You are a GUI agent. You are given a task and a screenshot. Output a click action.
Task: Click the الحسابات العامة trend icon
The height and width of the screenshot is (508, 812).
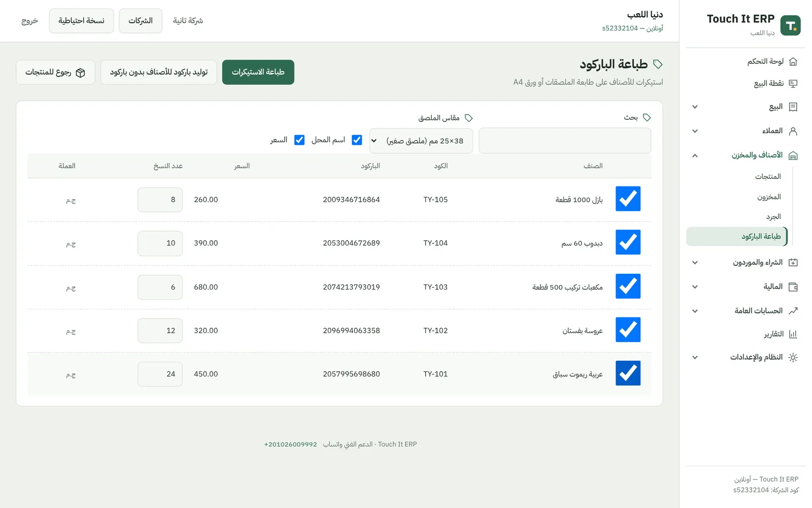(793, 311)
